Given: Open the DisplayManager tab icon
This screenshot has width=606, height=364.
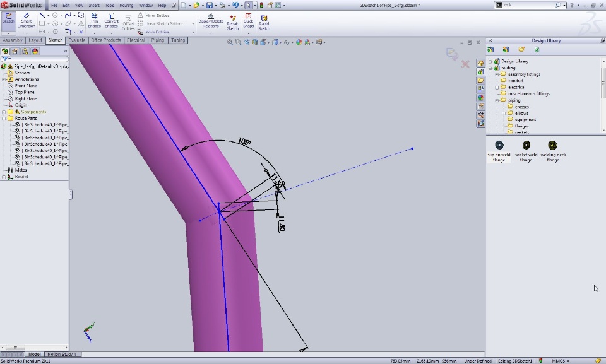Looking at the screenshot, I should click(x=35, y=51).
